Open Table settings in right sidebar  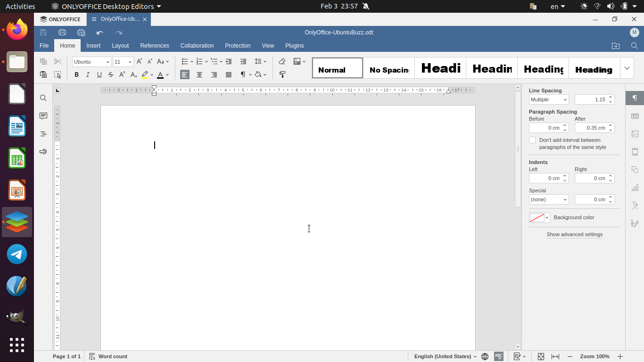click(635, 116)
